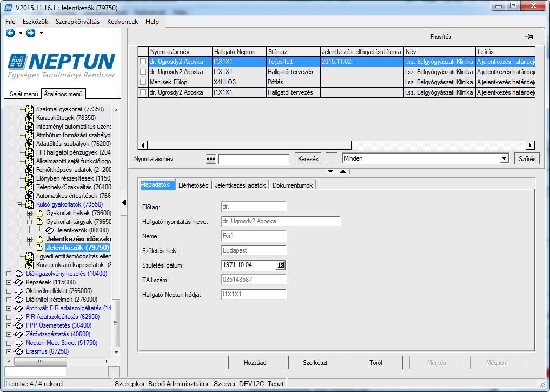This screenshot has width=550, height=392.
Task: Open the date picker calendar icon
Action: click(281, 265)
